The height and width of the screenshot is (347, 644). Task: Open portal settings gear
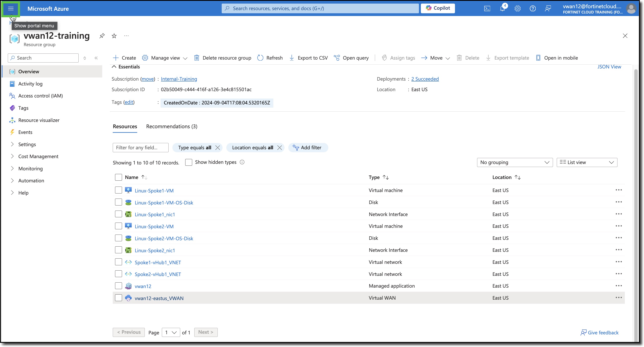point(518,9)
